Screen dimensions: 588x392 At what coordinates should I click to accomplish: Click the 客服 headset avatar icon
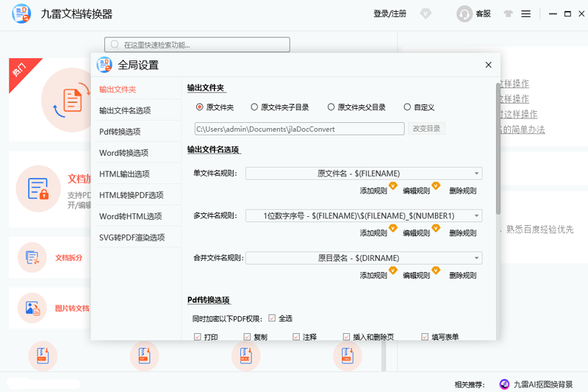[x=465, y=14]
